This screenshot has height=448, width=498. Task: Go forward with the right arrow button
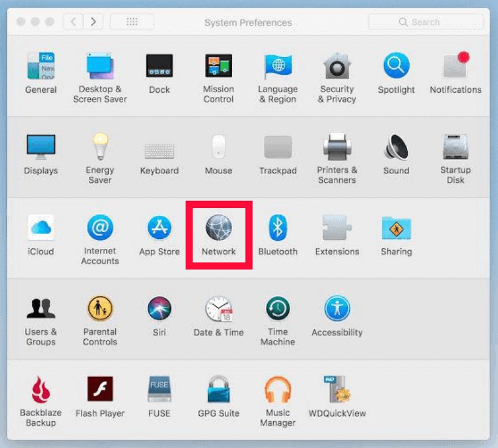(x=93, y=22)
